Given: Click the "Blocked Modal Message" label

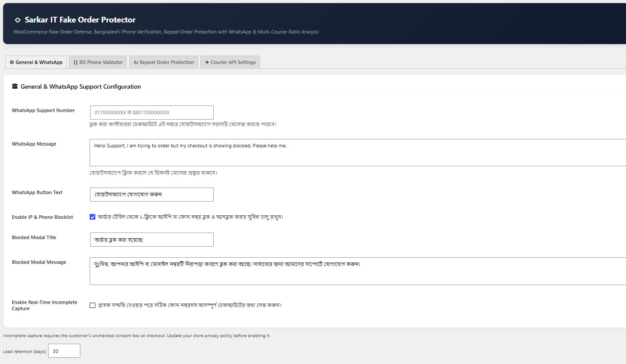Looking at the screenshot, I should pyautogui.click(x=39, y=262).
